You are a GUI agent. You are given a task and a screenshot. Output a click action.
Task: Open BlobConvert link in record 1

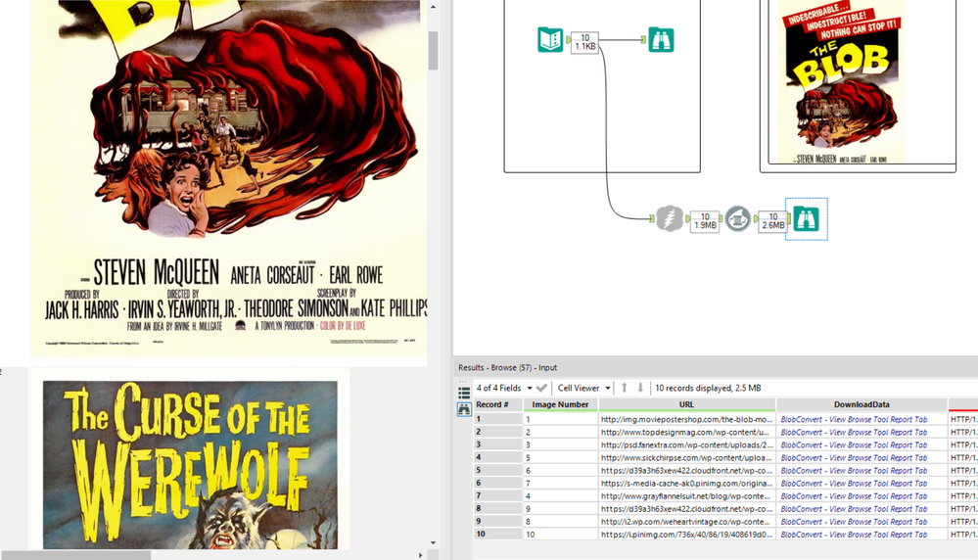854,420
